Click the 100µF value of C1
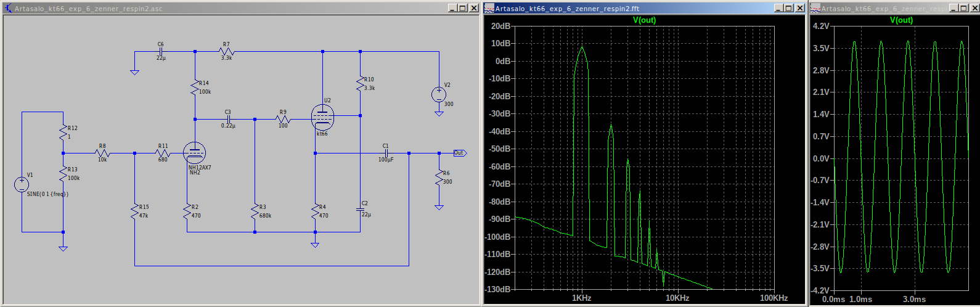This screenshot has height=307, width=980. 386,160
